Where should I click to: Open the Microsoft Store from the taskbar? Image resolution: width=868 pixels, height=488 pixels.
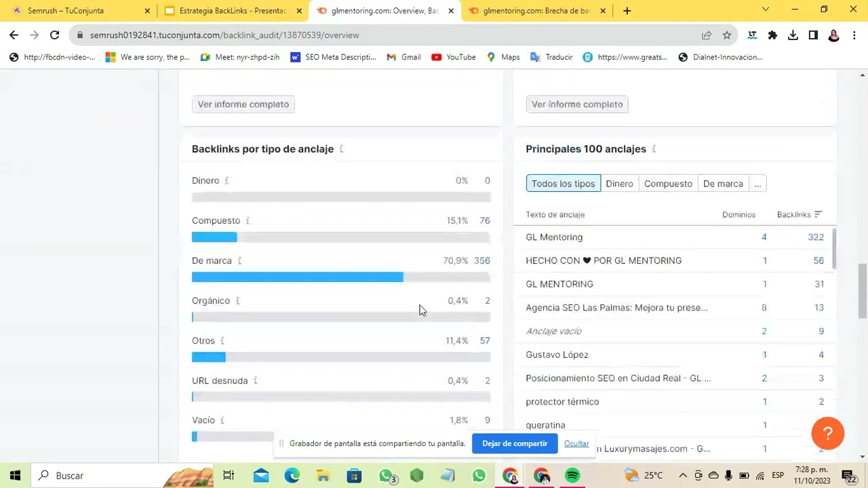[x=354, y=476]
